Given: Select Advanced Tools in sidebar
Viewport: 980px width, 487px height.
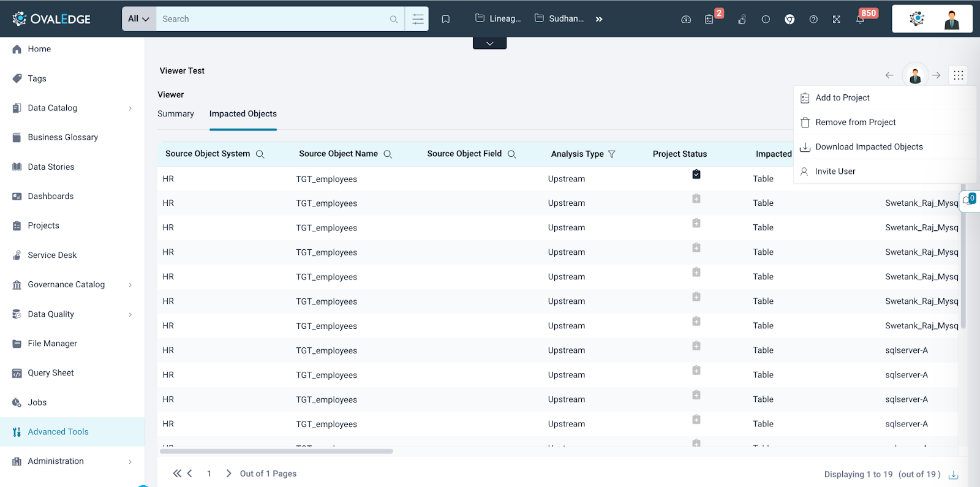Looking at the screenshot, I should pyautogui.click(x=72, y=432).
